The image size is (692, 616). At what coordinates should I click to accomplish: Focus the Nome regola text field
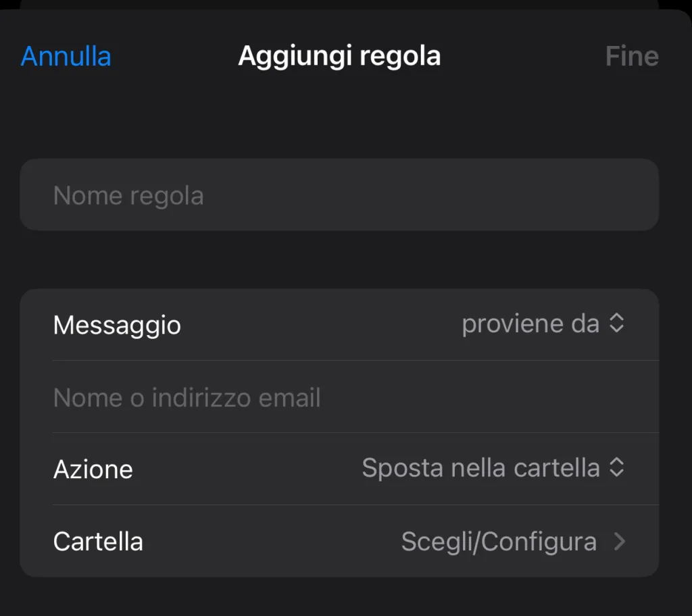[338, 195]
